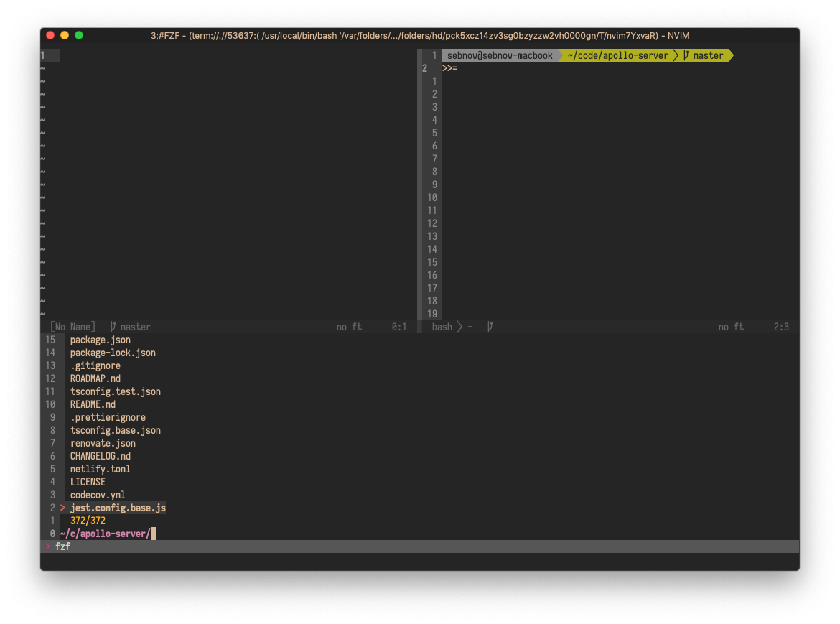The height and width of the screenshot is (624, 840).
Task: Select tsconfig.test.json file entry
Action: pyautogui.click(x=115, y=391)
